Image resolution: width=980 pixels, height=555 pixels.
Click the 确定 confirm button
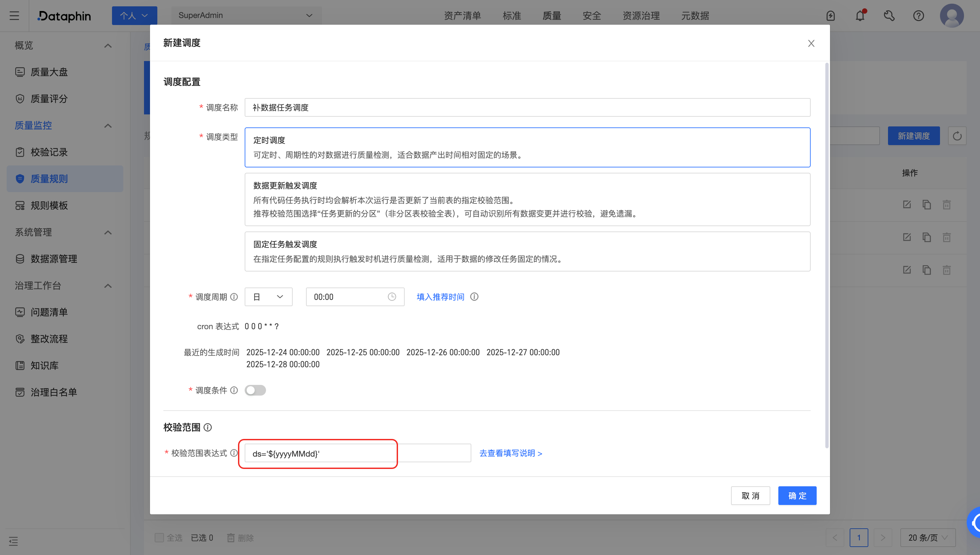[x=797, y=496]
